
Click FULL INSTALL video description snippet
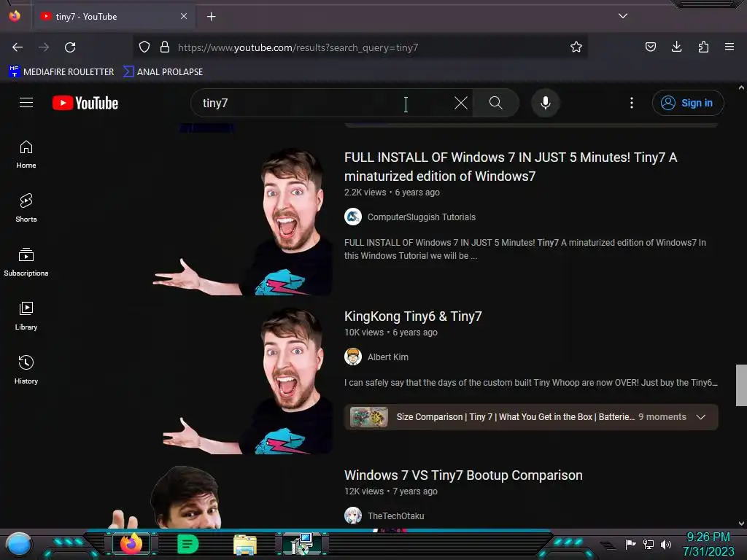point(525,249)
